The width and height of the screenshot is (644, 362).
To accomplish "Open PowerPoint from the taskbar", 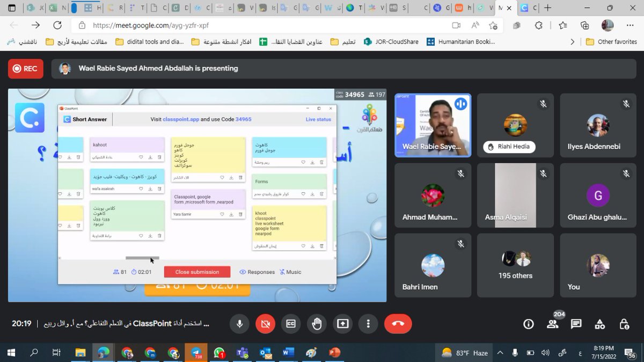I will 334,353.
